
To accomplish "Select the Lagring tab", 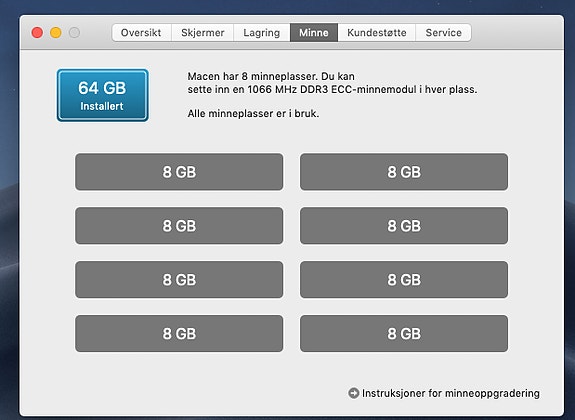I will coord(262,33).
